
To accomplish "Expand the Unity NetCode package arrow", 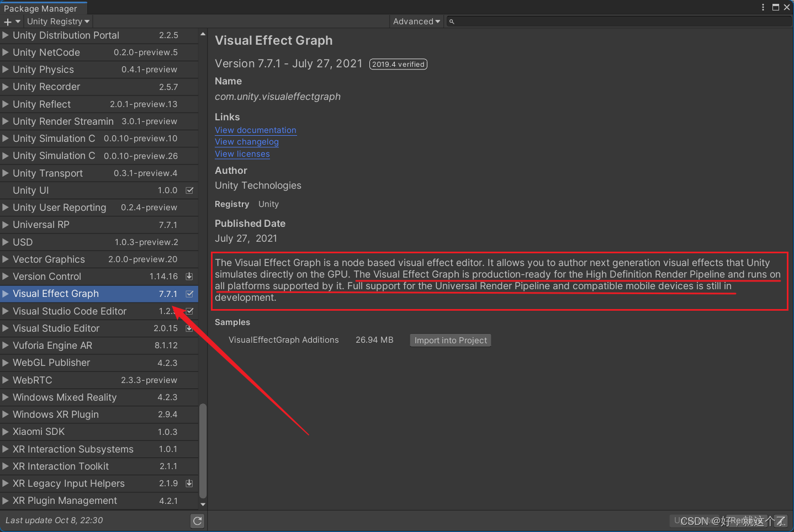I will (x=6, y=52).
